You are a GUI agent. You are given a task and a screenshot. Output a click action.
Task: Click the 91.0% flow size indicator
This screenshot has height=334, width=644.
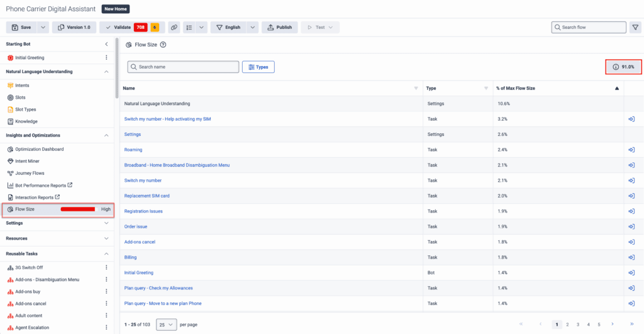[623, 67]
